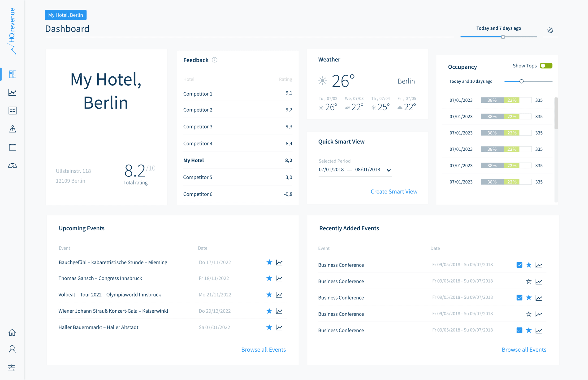Click the My Hotel, Berlin label tab
The height and width of the screenshot is (380, 588).
coord(65,15)
